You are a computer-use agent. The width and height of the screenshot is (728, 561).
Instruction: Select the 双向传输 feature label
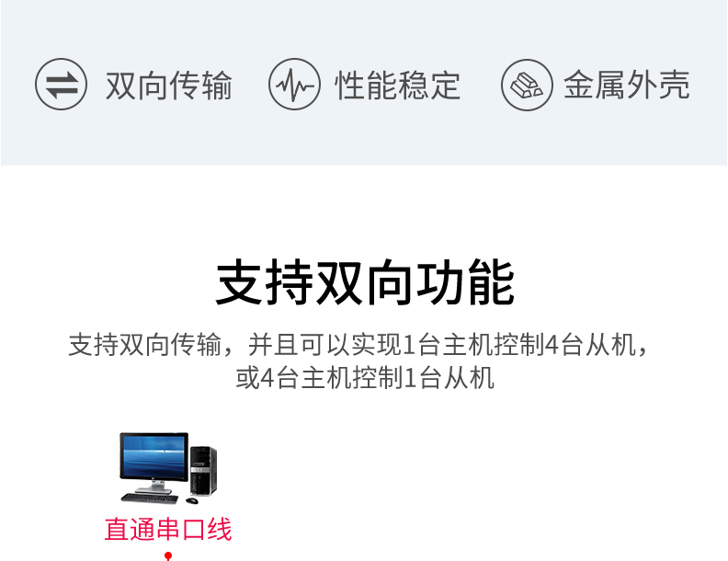169,86
